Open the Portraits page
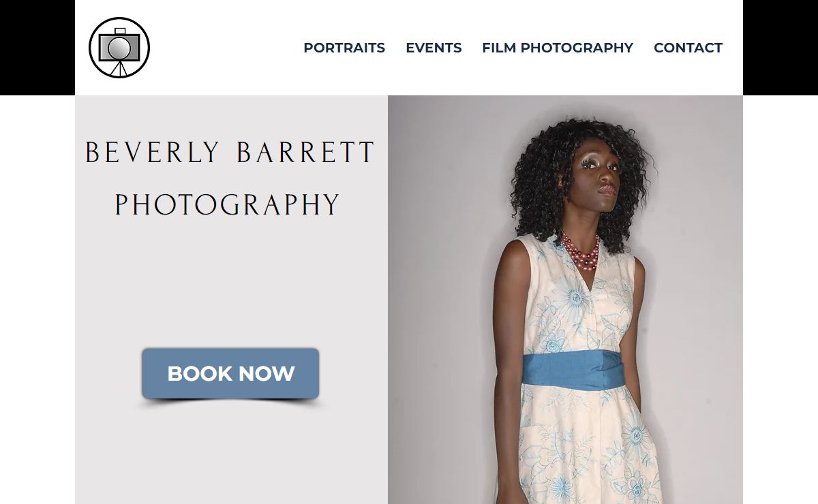Screen dimensions: 818x504 [344, 48]
